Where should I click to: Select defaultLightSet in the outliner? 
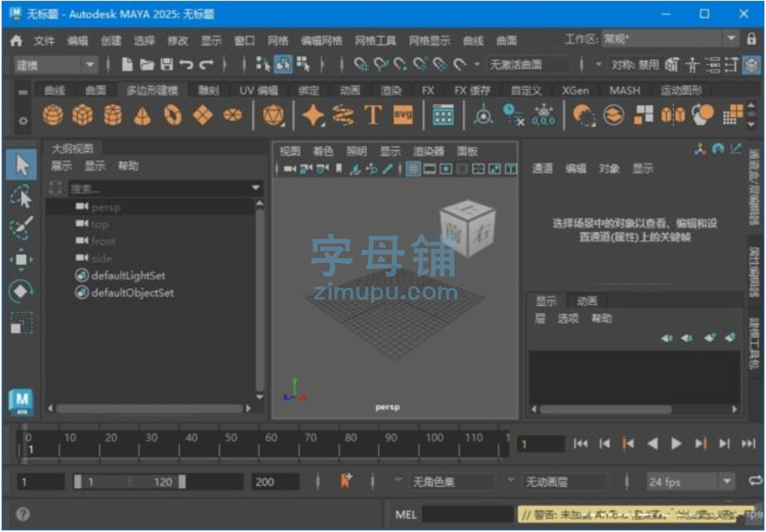128,275
